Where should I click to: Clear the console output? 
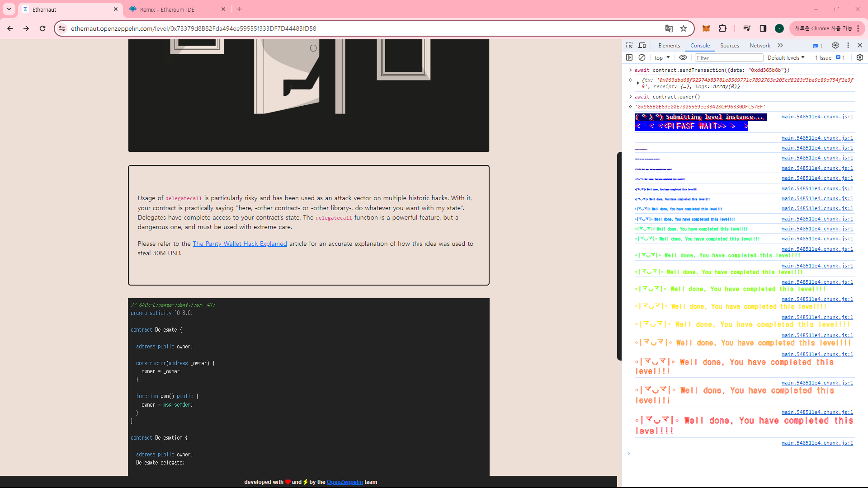pyautogui.click(x=642, y=57)
